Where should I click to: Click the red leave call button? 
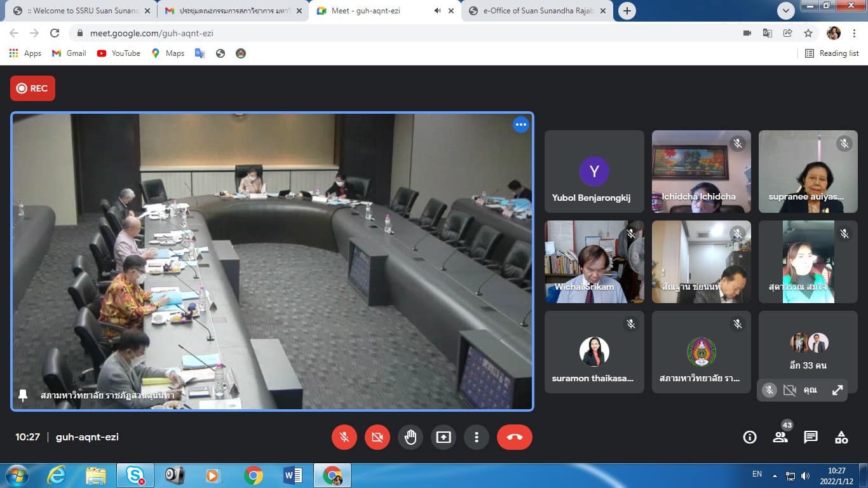[x=514, y=437]
